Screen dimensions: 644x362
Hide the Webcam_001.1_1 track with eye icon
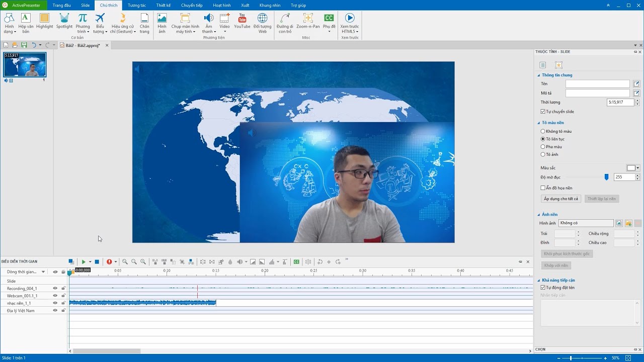click(x=55, y=296)
